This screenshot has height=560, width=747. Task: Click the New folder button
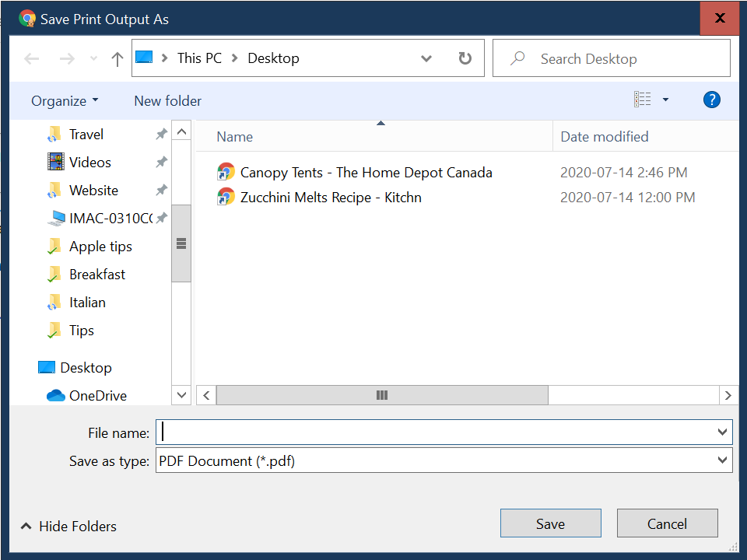(167, 101)
